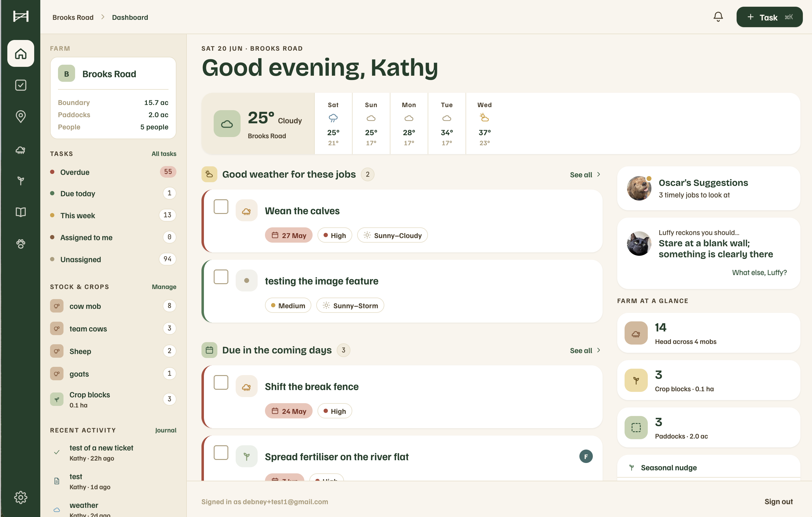Click the farm gate logo icon
The width and height of the screenshot is (812, 517).
pos(20,16)
